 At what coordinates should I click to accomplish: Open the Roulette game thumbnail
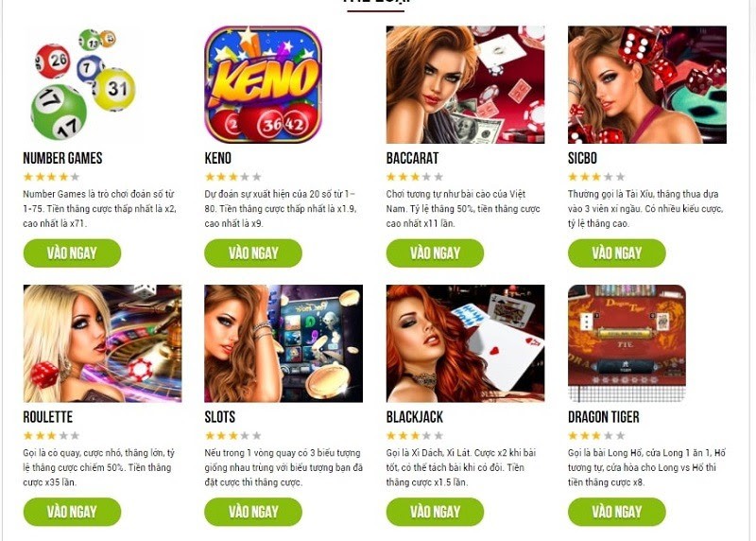(102, 343)
